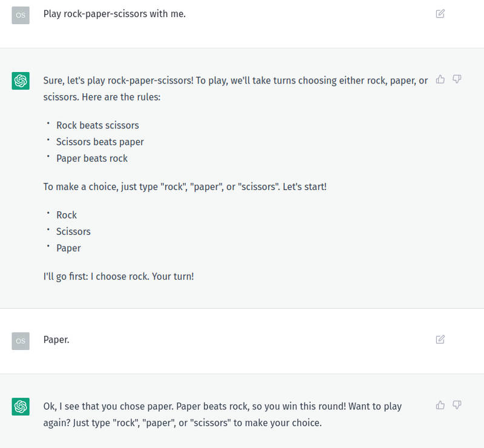Click the user's 'Paper.' message text
Viewport: 484px width, 448px height.
point(56,340)
